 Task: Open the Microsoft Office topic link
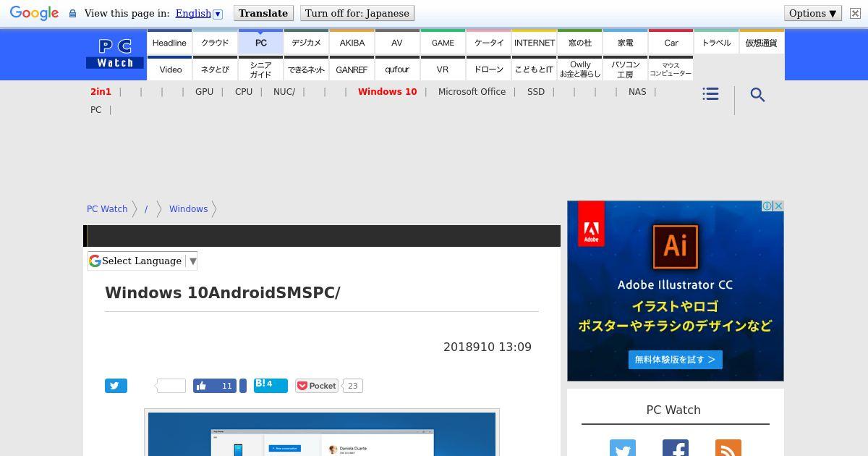click(472, 92)
